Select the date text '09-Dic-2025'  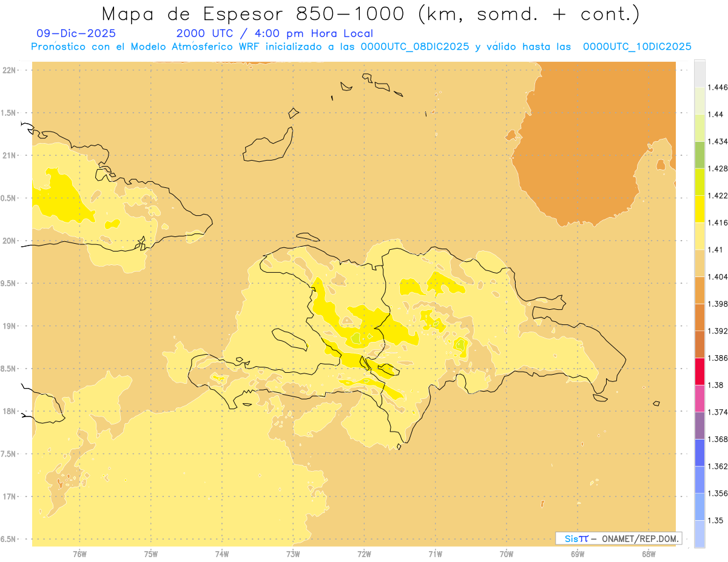[76, 33]
